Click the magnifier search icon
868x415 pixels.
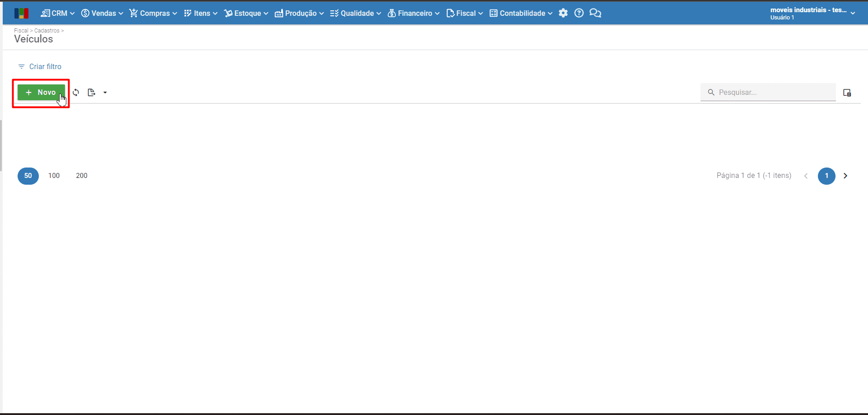tap(711, 92)
